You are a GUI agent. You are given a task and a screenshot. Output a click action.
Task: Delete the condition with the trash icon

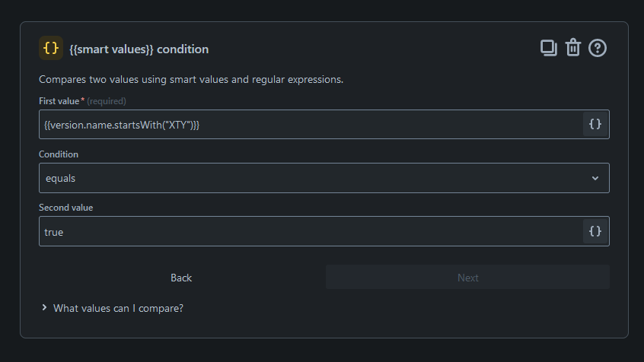tap(573, 48)
